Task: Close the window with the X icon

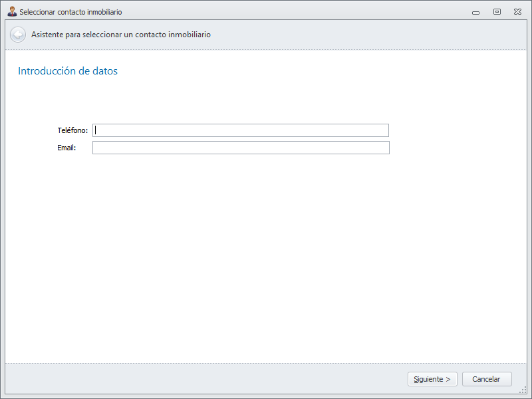Action: 517,12
